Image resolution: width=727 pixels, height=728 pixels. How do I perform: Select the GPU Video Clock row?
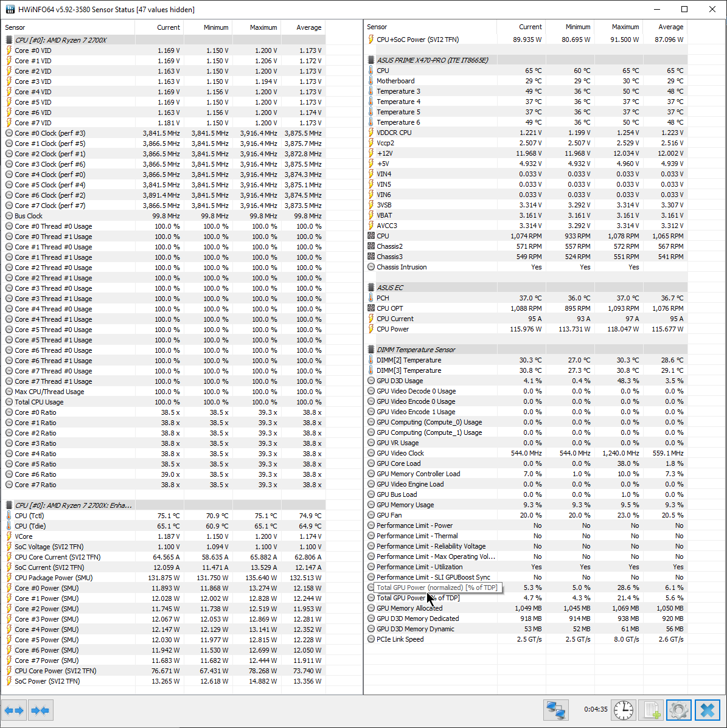526,453
